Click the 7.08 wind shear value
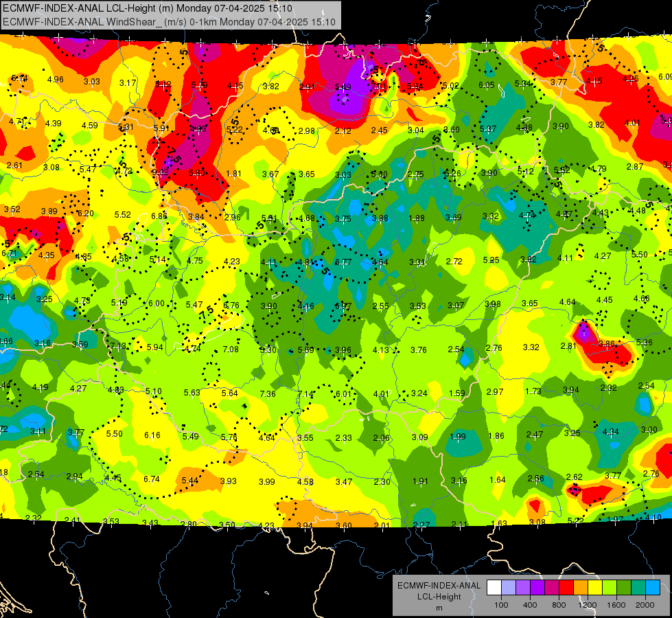 pos(231,349)
